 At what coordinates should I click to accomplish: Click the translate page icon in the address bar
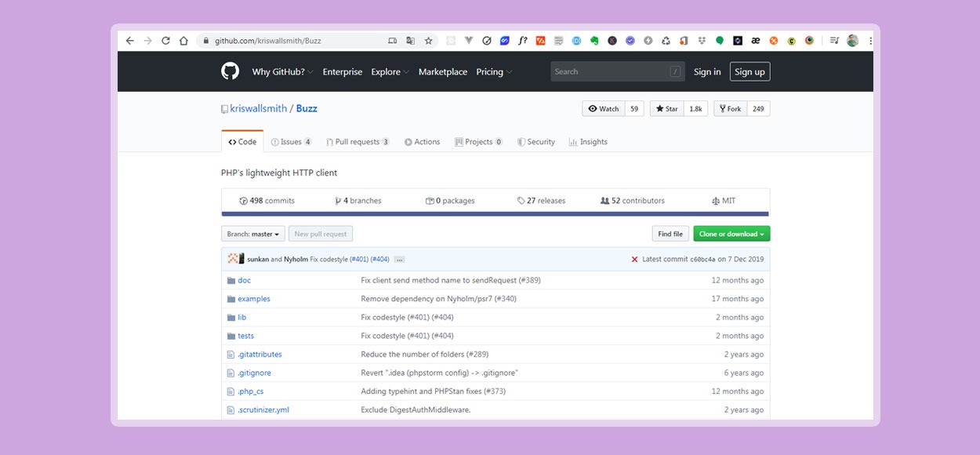pos(410,41)
